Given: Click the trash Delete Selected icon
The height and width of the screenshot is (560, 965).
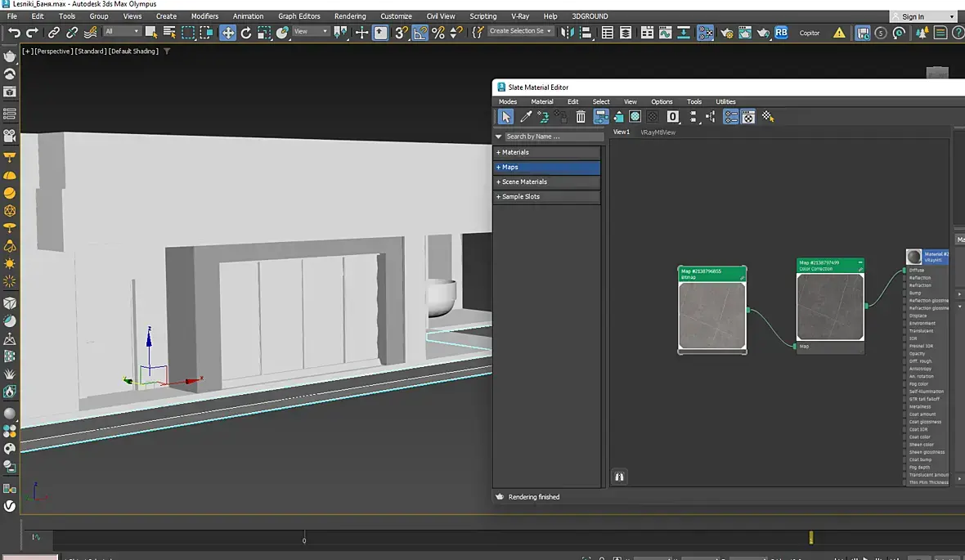Looking at the screenshot, I should (581, 117).
